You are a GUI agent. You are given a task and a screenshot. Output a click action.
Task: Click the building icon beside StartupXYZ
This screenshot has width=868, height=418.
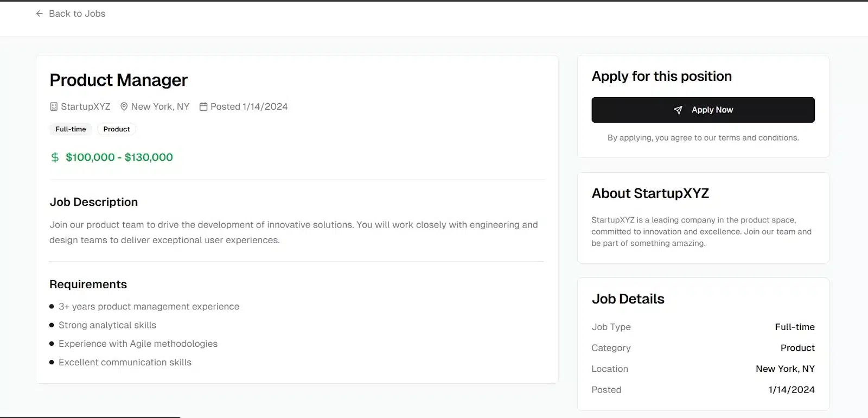[x=54, y=107]
